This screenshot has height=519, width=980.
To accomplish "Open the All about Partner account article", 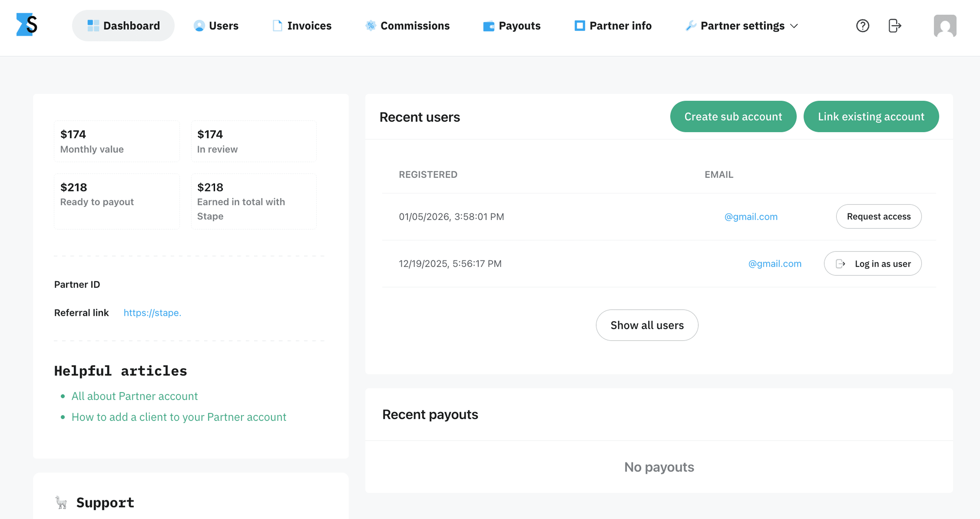I will [x=134, y=396].
